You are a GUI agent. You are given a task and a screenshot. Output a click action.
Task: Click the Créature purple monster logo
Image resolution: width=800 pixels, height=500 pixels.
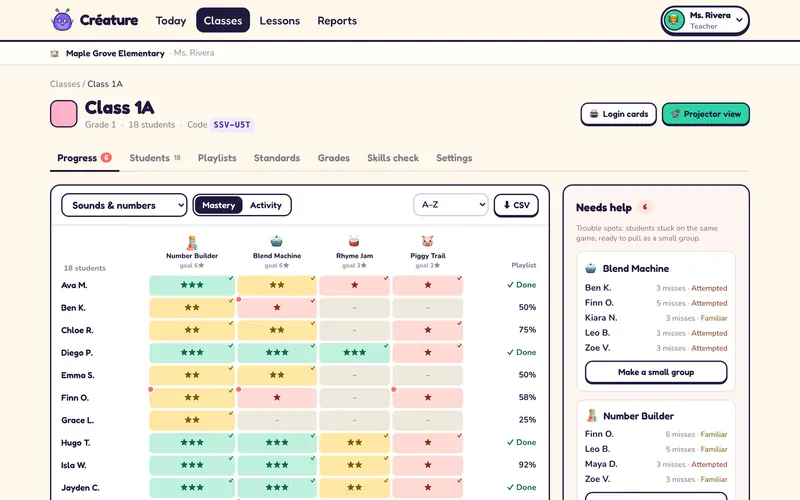click(62, 20)
